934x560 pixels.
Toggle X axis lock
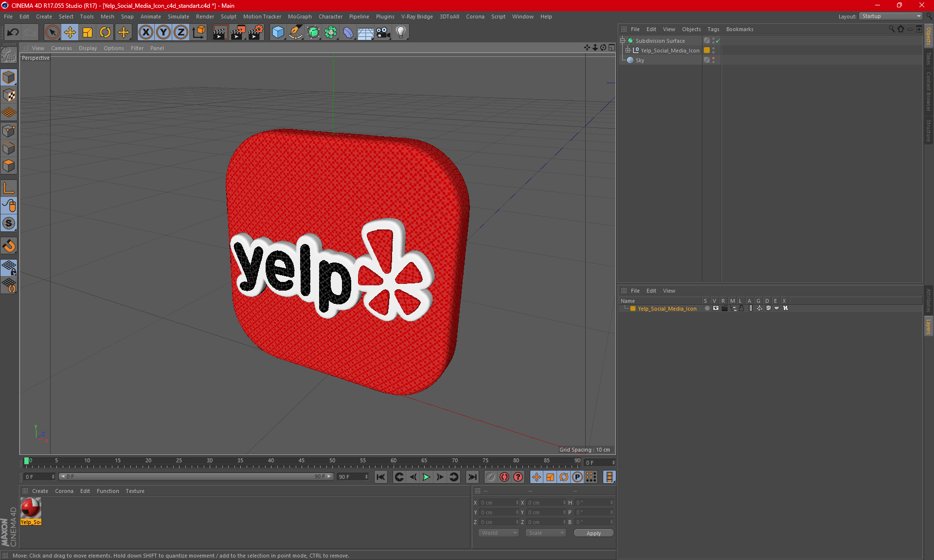pos(145,32)
